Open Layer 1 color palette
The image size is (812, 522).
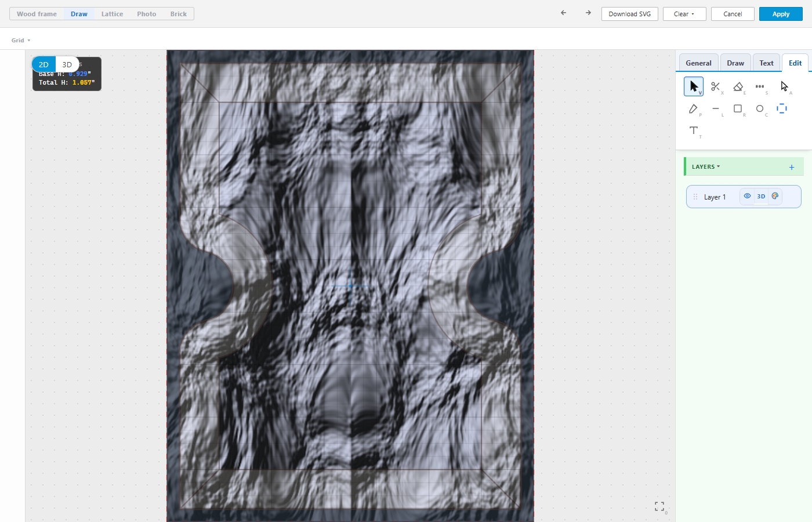(775, 196)
